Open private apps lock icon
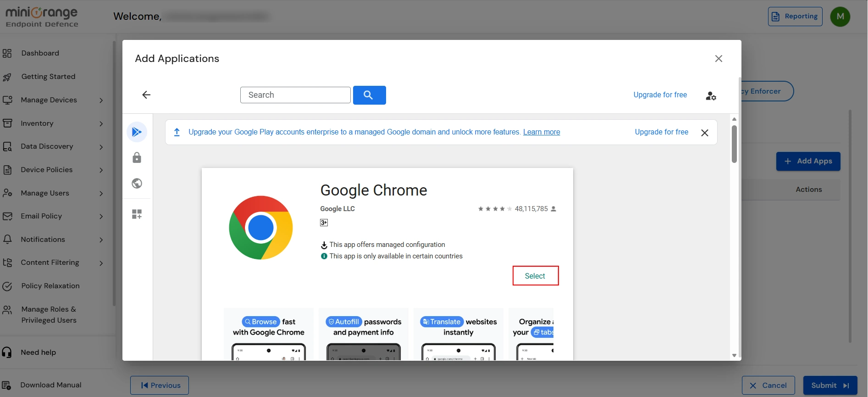Image resolution: width=868 pixels, height=397 pixels. tap(137, 158)
